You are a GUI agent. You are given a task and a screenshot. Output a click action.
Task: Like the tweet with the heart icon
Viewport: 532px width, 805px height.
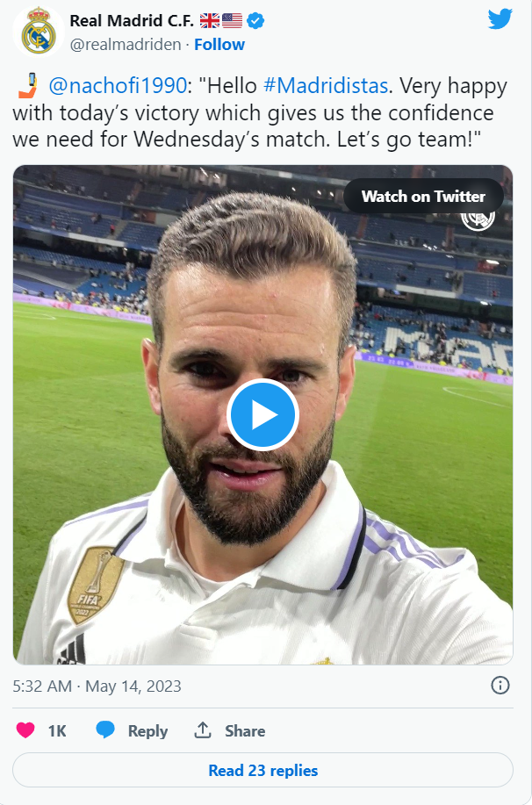[25, 730]
